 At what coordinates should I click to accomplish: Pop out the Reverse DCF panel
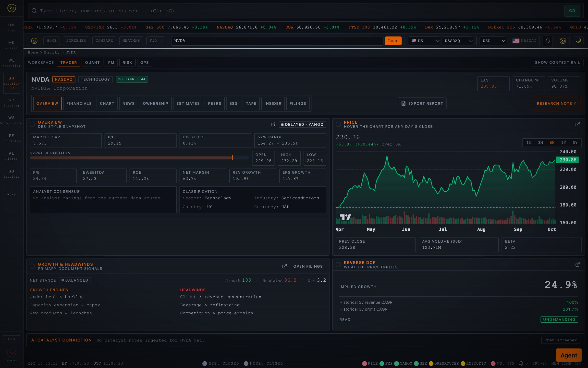577,265
